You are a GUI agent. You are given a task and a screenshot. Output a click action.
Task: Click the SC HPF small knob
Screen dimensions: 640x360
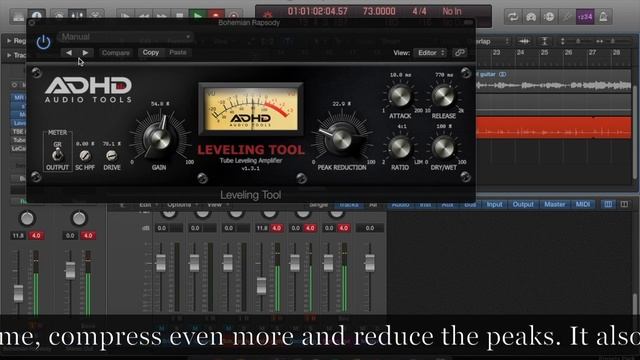[85, 155]
